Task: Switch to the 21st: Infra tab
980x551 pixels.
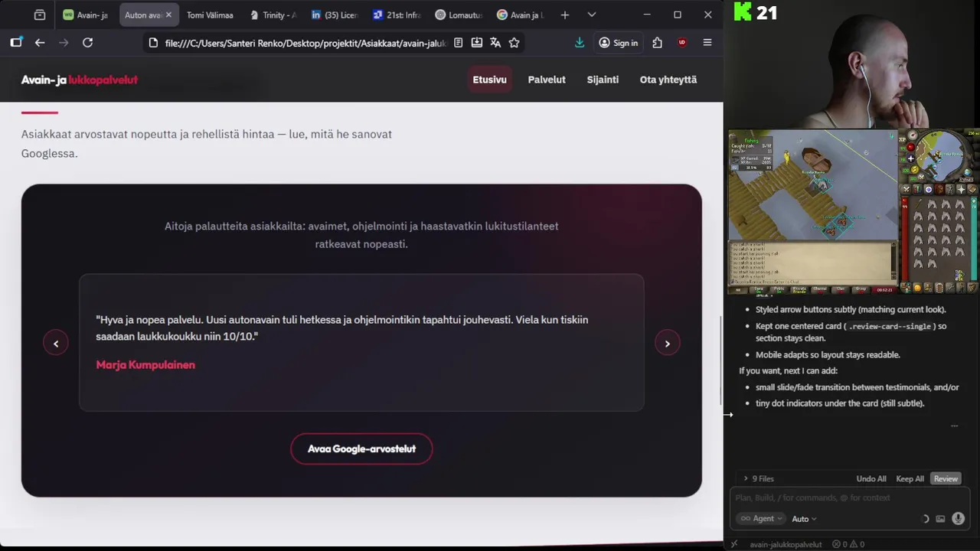Action: [x=397, y=15]
